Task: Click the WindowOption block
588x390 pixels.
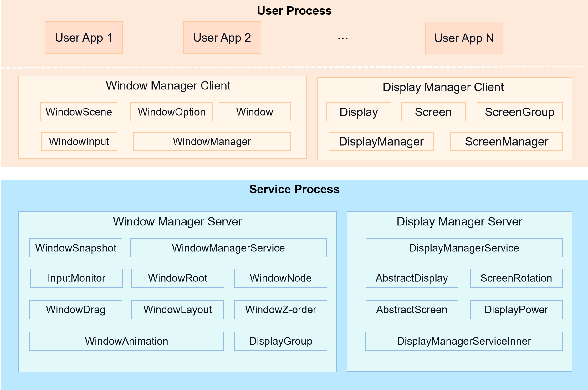Action: [x=171, y=112]
